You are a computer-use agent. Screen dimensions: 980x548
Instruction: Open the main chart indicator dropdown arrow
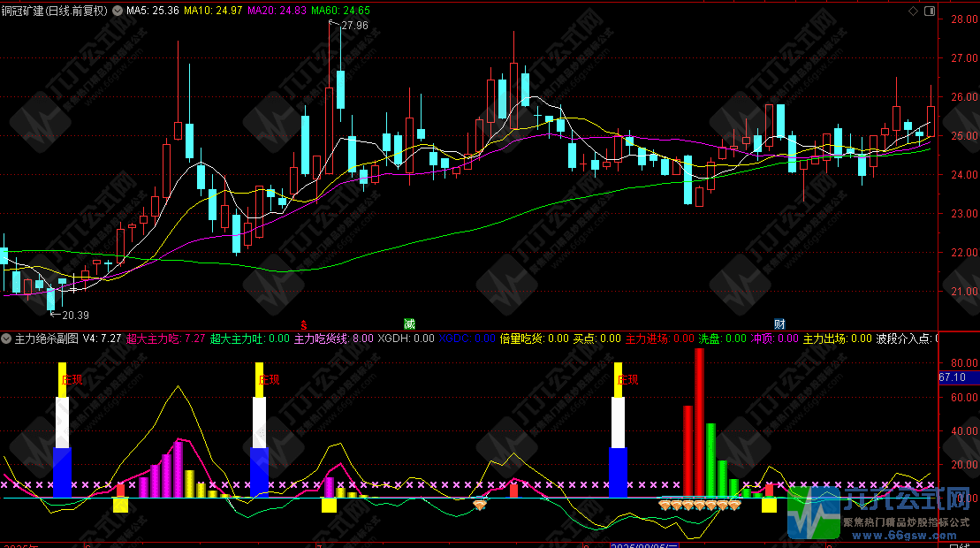(118, 11)
